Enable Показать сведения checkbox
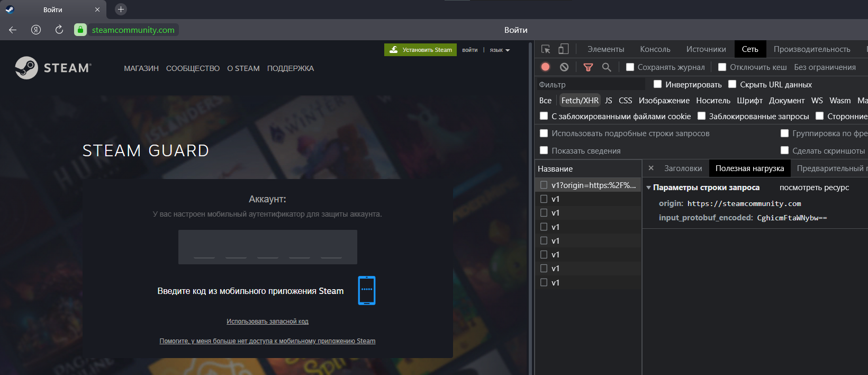The image size is (868, 375). click(544, 150)
